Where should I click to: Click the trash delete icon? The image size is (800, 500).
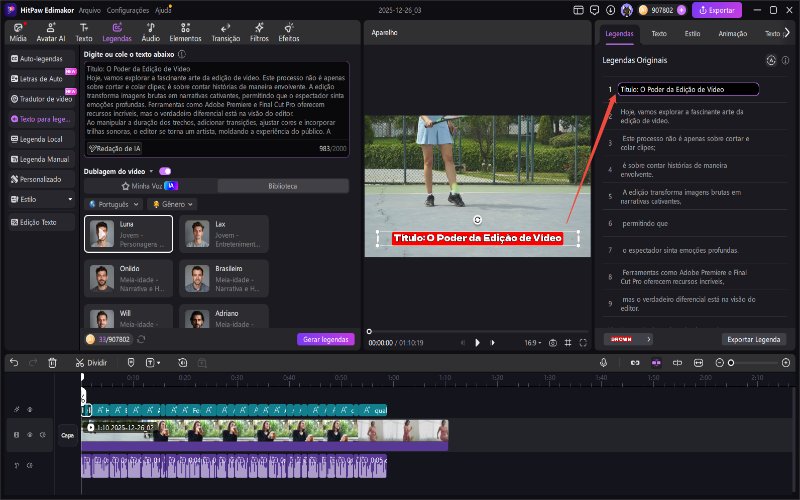[x=52, y=363]
